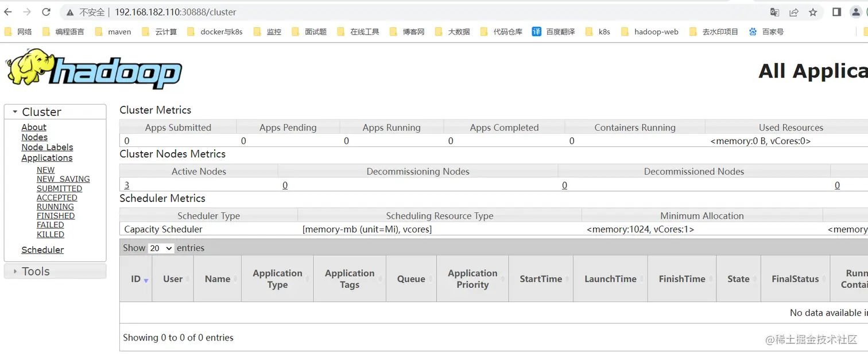The image size is (868, 356).
Task: Open the 面试题 bookmark folder
Action: pos(309,32)
